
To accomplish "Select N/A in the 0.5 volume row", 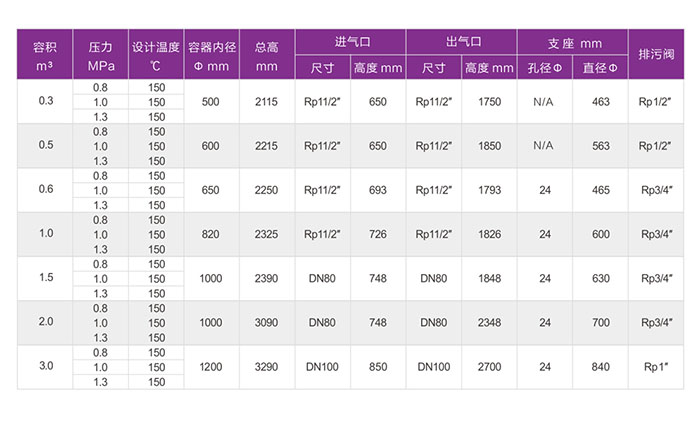I will (543, 145).
